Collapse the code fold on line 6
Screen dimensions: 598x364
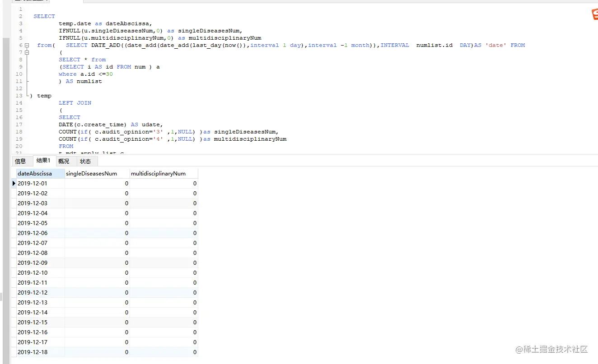[27, 45]
